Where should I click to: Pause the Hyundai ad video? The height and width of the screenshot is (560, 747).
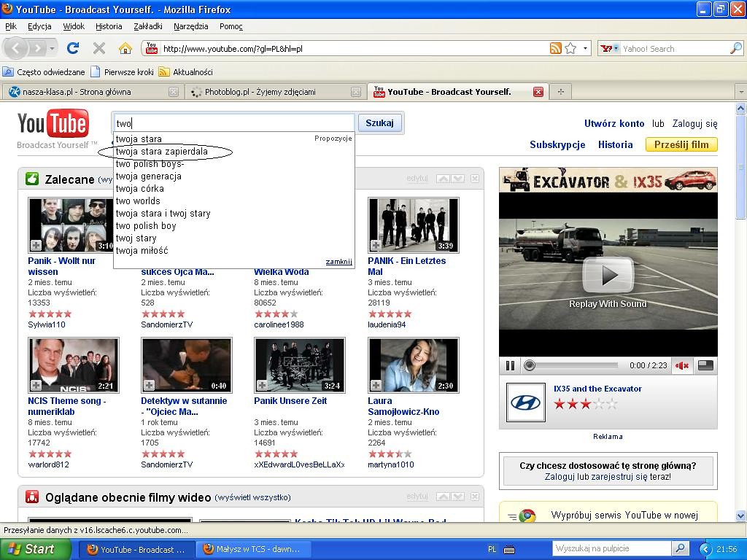click(510, 366)
